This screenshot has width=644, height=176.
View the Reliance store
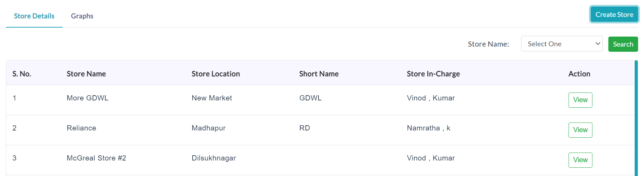click(580, 130)
